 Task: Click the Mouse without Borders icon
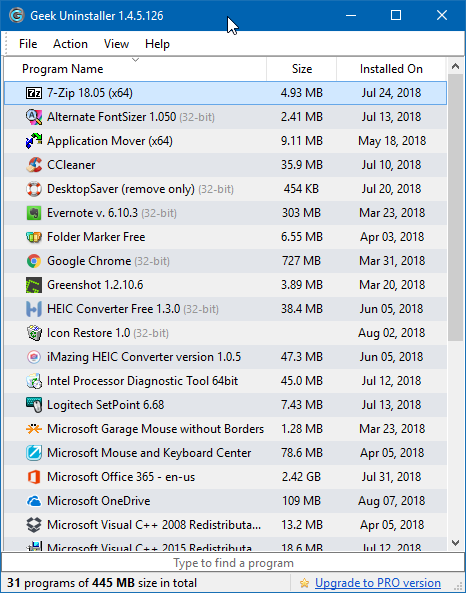(x=34, y=429)
